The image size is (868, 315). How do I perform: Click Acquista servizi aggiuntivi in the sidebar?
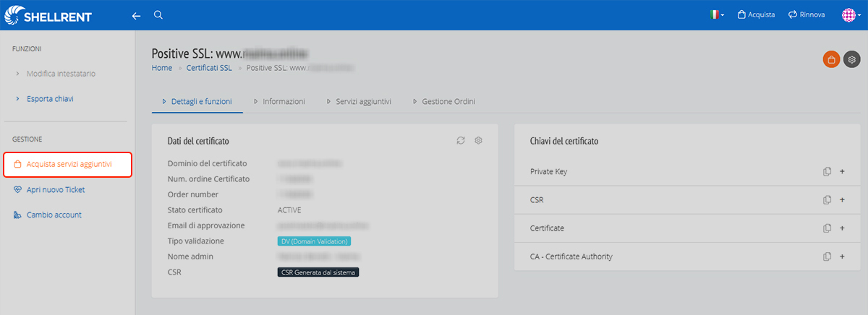pos(68,165)
